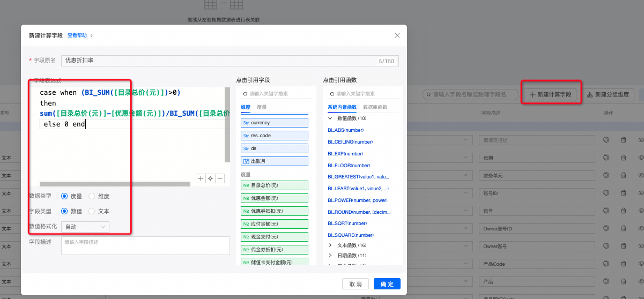Insert the BI_ROUND function
Screen dimensions: 644x299
coord(358,212)
